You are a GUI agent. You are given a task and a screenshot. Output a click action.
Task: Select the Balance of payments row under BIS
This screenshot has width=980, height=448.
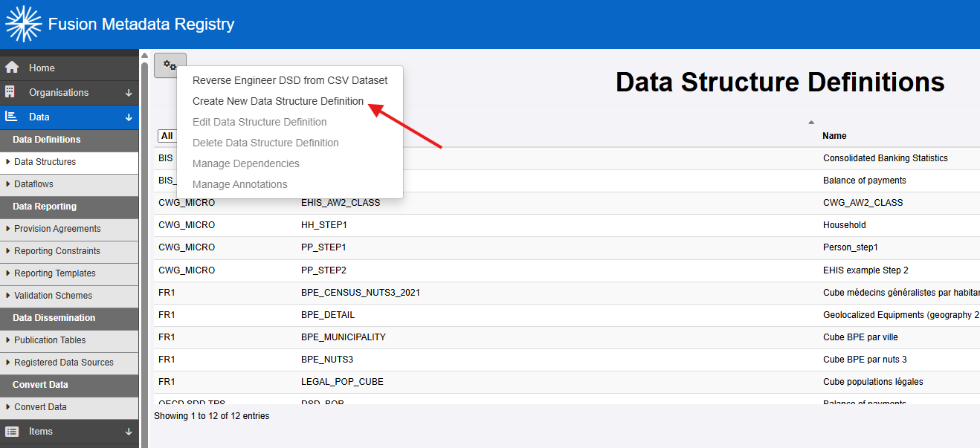(x=567, y=181)
